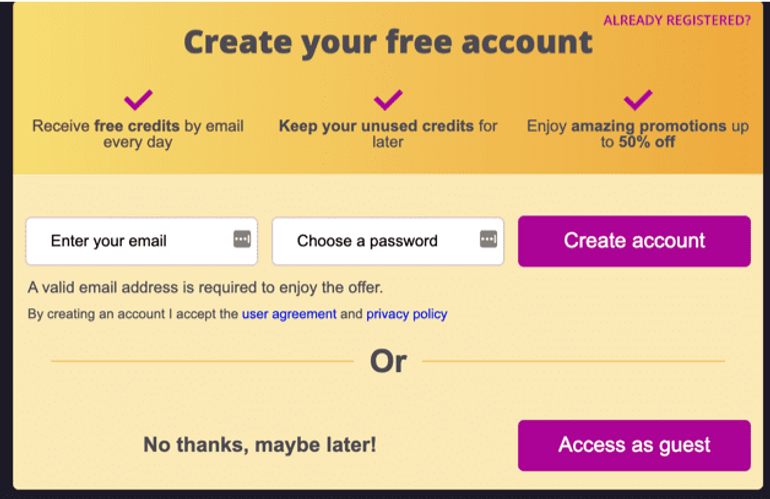Image resolution: width=770 pixels, height=499 pixels.
Task: Click the Create your free account heading
Action: pyautogui.click(x=388, y=42)
